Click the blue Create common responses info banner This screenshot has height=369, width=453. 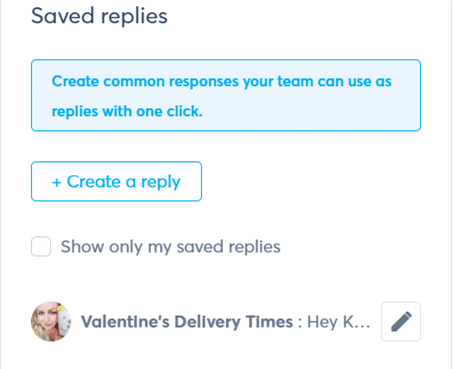[x=226, y=95]
